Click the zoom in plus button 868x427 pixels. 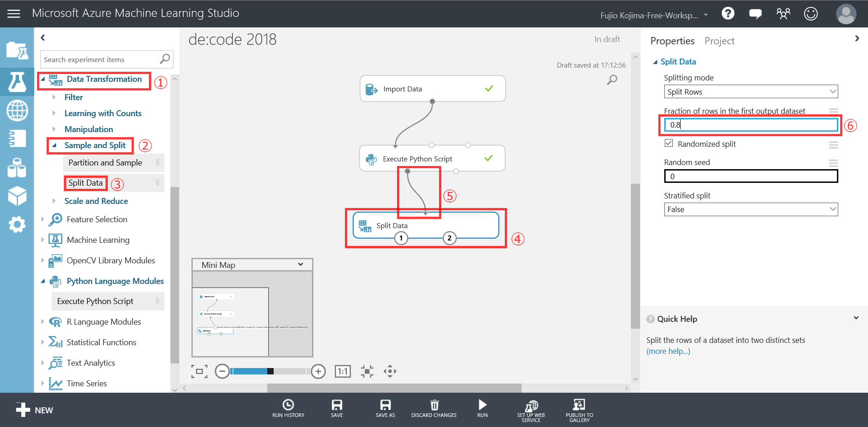(318, 371)
